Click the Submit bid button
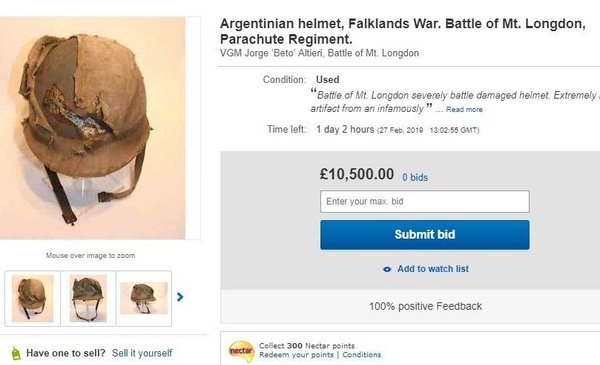This screenshot has height=365, width=600. click(x=425, y=235)
